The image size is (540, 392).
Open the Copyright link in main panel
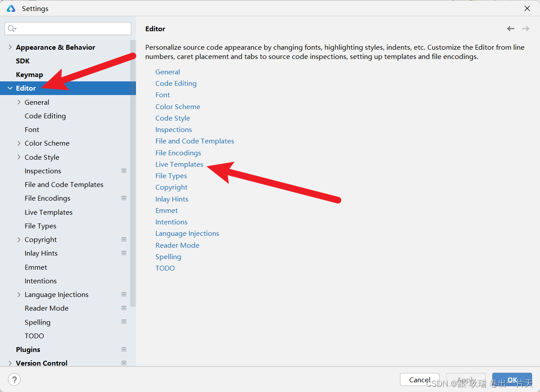click(x=171, y=187)
